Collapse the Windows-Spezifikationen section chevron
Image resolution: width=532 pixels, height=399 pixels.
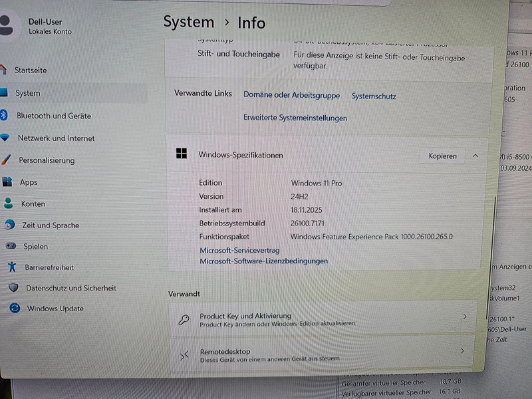point(475,156)
